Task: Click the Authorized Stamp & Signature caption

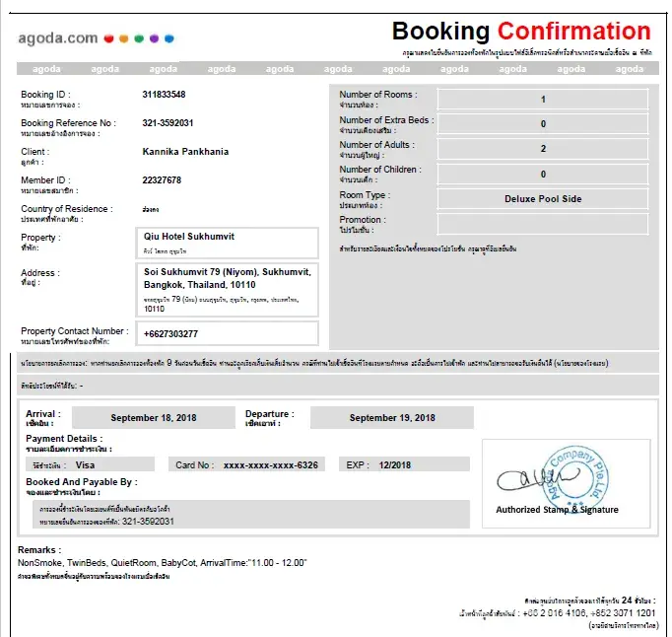Action: 557,510
